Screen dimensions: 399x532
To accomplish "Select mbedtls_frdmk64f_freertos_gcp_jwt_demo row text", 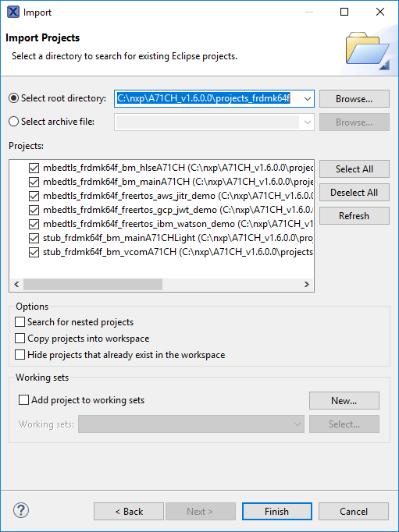I will pyautogui.click(x=178, y=210).
